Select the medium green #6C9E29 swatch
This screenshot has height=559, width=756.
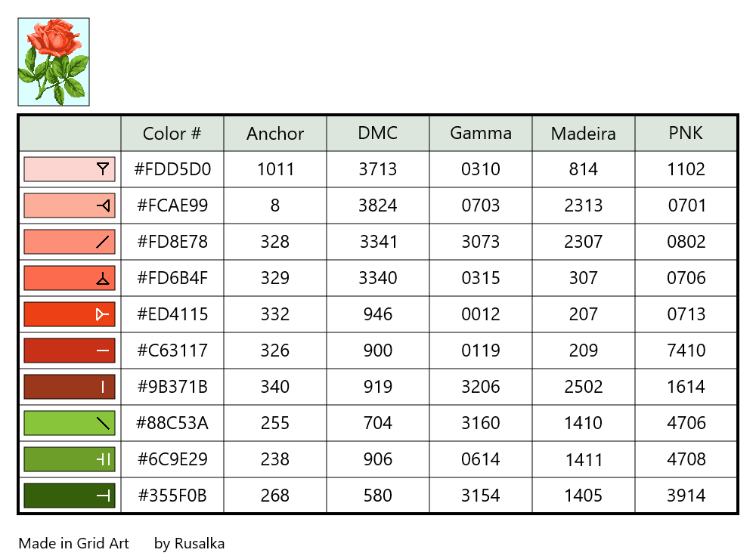click(70, 459)
